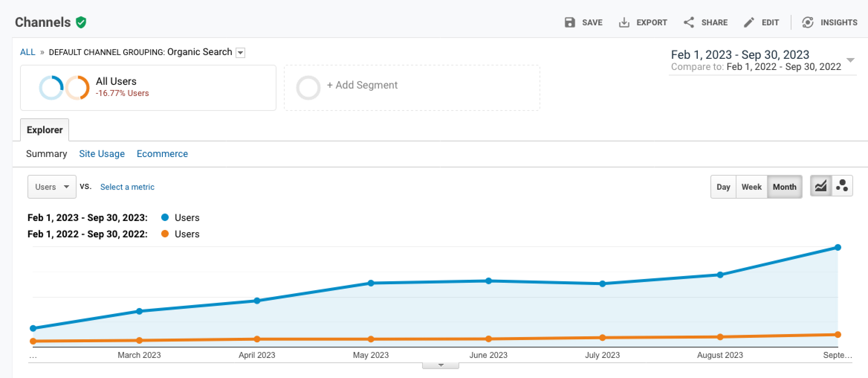Click the blue 2023 Users legend dot
Screen dimensions: 868x378
[x=165, y=217]
